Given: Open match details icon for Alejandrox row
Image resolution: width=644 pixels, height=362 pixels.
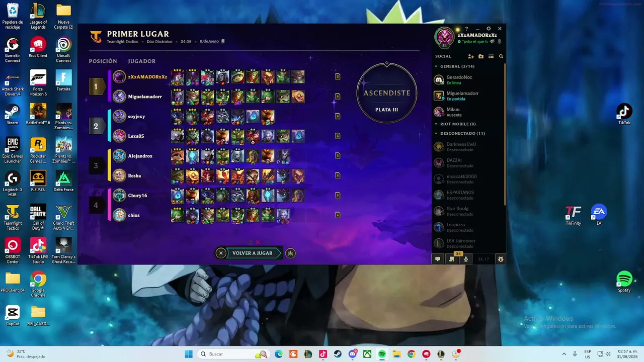Looking at the screenshot, I should click(338, 156).
